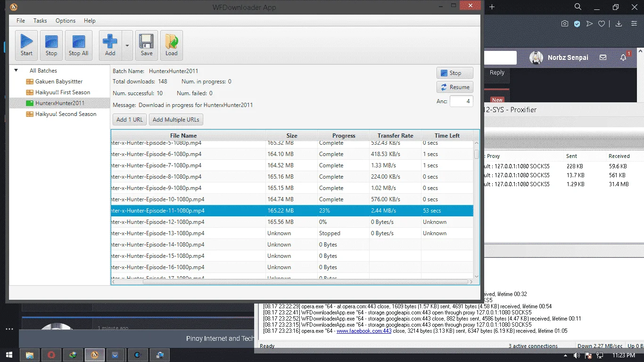The height and width of the screenshot is (362, 644).
Task: Click the Start download toolbar icon
Action: [x=26, y=45]
